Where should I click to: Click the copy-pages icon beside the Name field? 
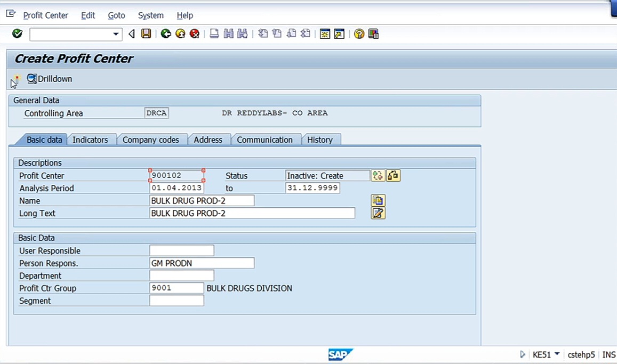point(378,200)
